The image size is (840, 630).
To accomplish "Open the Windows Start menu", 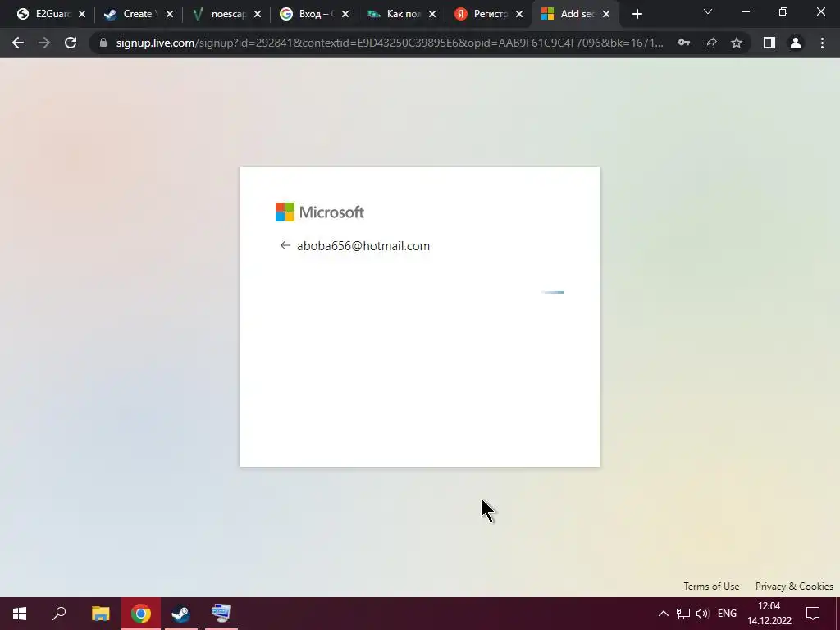I will [x=20, y=614].
